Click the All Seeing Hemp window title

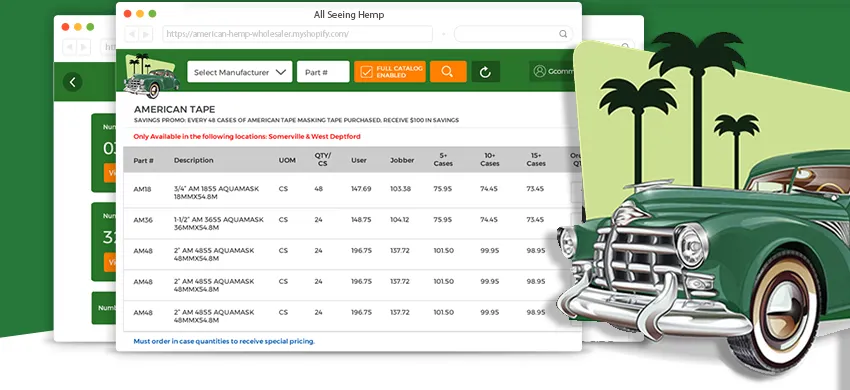tap(349, 15)
